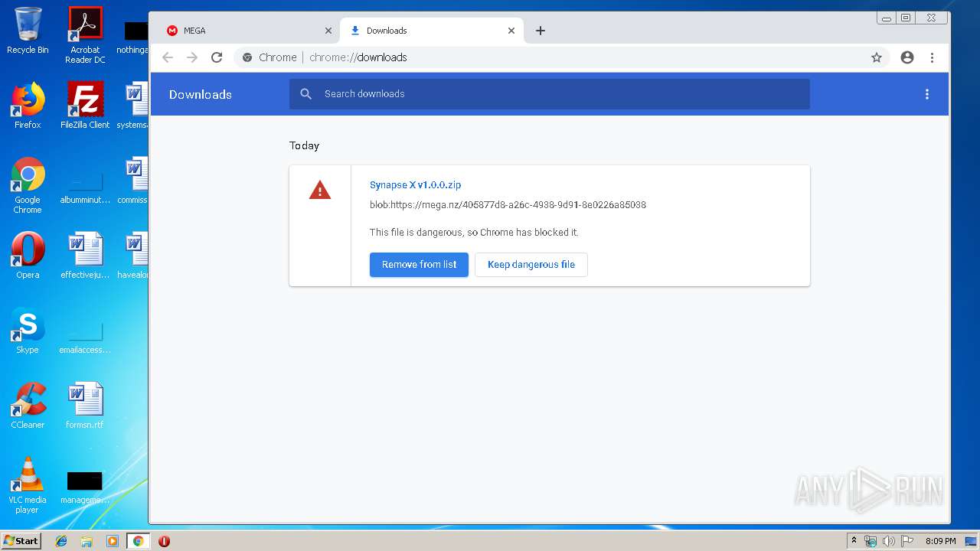Show hidden system tray icons
980x551 pixels.
tap(854, 541)
